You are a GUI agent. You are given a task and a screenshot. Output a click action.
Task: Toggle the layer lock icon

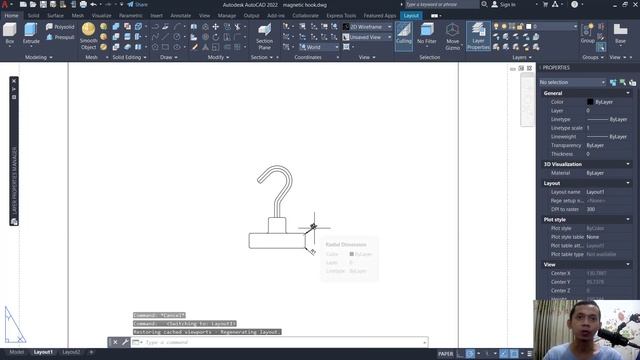point(520,27)
